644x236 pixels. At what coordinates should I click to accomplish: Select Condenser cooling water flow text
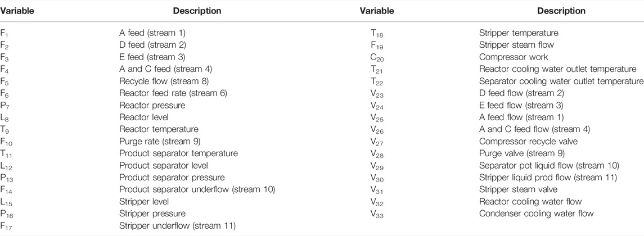[537, 213]
